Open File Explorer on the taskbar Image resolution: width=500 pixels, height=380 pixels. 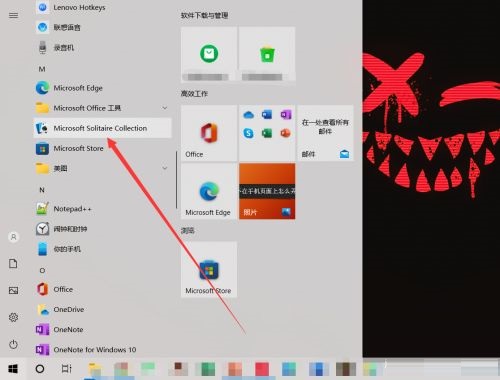95,369
